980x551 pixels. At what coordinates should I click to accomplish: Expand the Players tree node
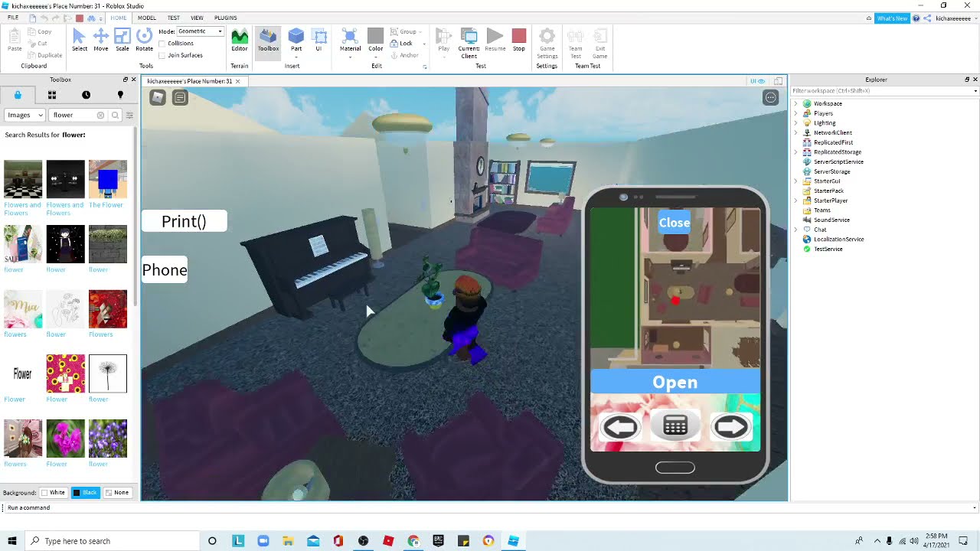click(795, 113)
